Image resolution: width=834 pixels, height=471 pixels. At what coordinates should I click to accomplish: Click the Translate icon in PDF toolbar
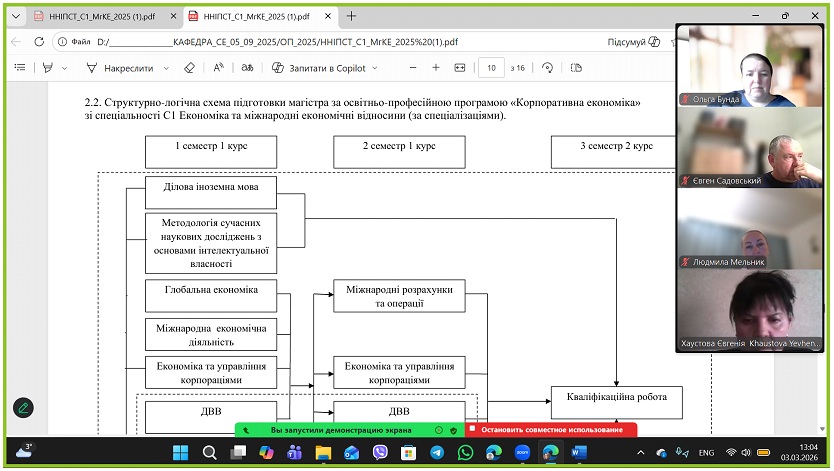point(249,68)
